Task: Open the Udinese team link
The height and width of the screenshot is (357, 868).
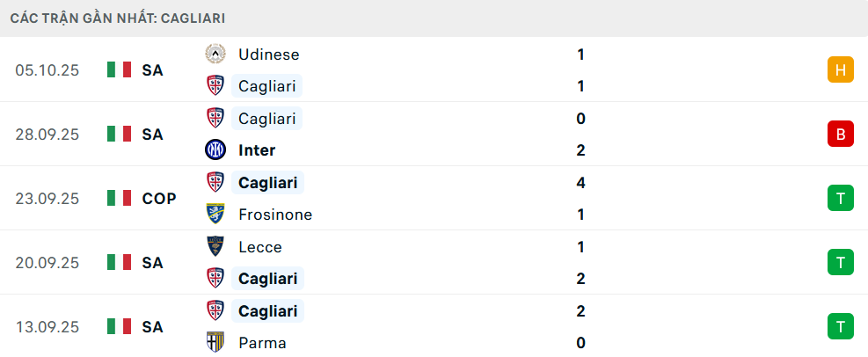Action: [x=268, y=55]
